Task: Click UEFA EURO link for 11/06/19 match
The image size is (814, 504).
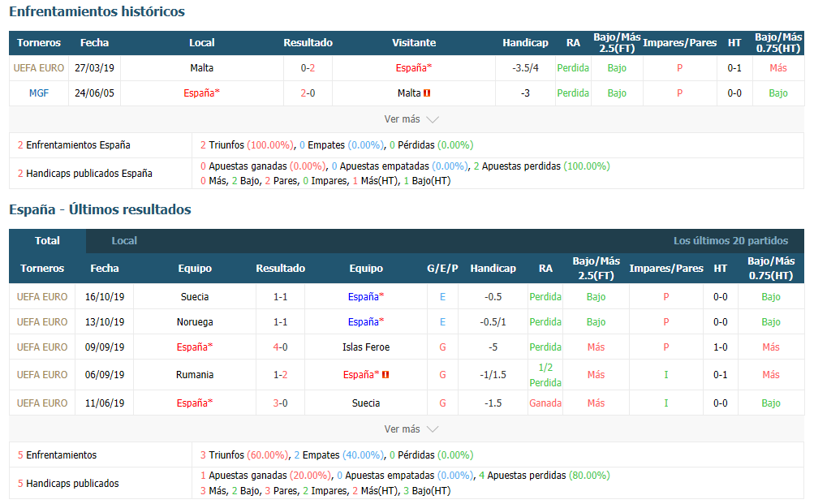Action: coord(42,403)
